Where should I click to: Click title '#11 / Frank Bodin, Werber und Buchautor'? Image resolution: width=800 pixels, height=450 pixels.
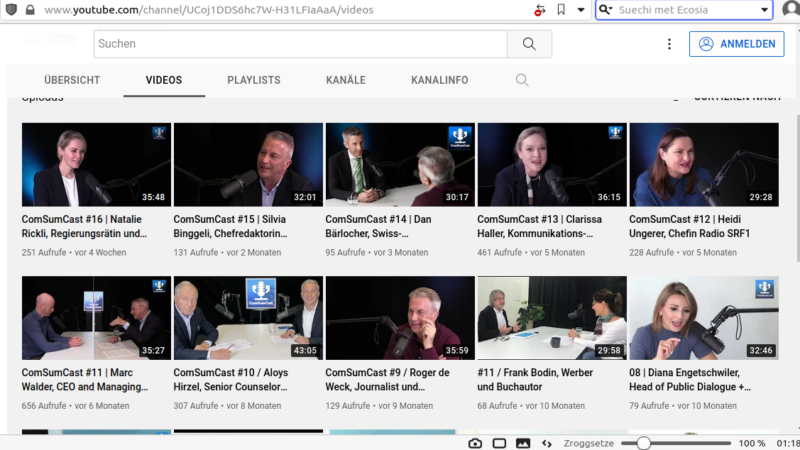535,380
